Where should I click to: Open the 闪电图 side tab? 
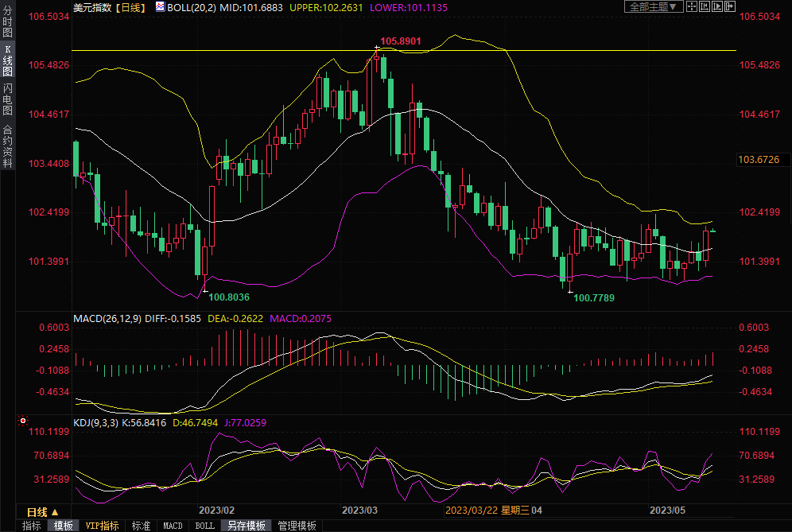pyautogui.click(x=7, y=99)
